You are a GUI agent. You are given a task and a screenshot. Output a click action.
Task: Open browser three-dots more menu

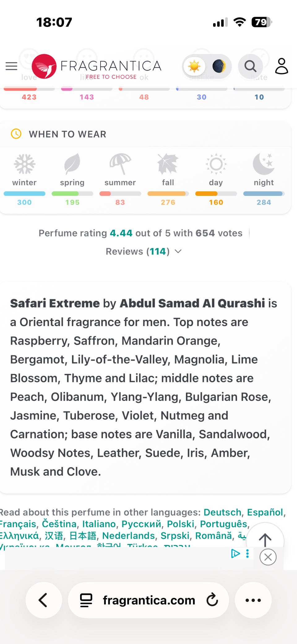pos(253,600)
